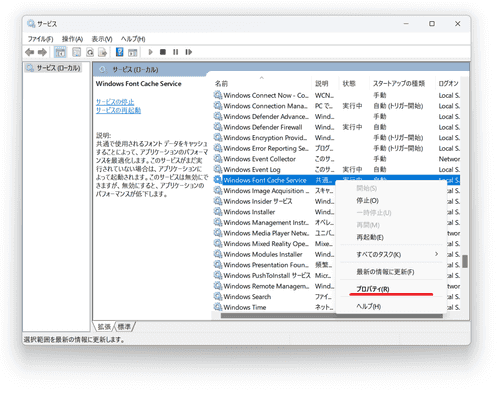The width and height of the screenshot is (500, 395).
Task: Select the Windows Defender Advance.. row name
Action: point(266,117)
